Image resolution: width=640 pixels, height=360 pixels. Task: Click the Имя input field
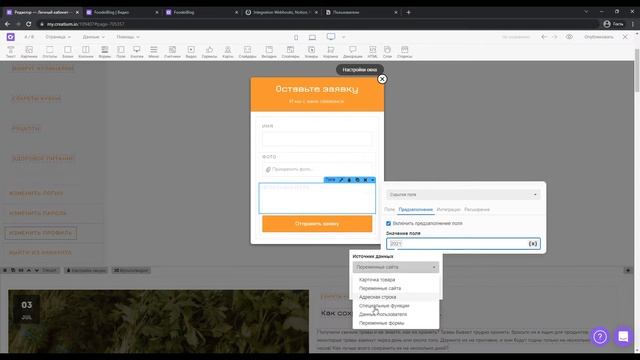(317, 139)
